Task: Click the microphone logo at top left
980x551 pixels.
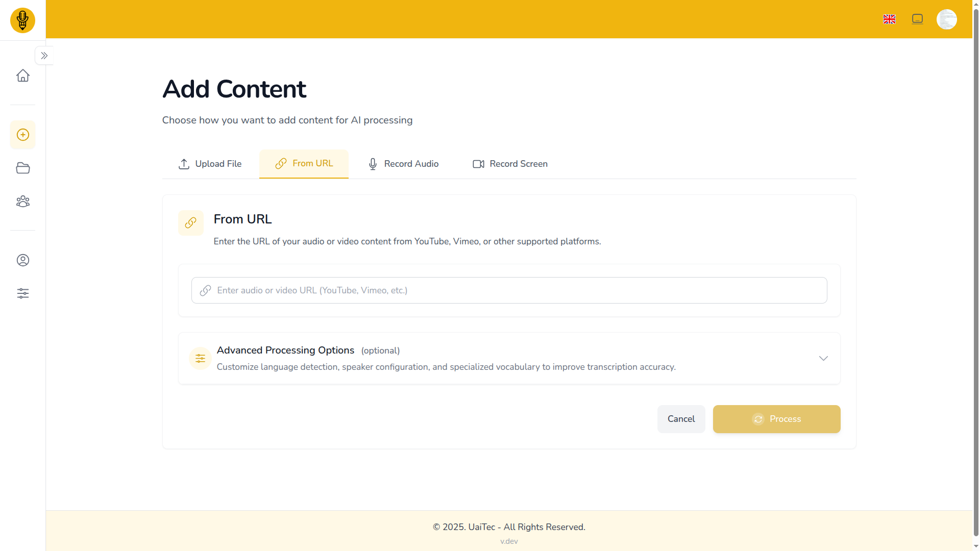Action: pos(22,20)
